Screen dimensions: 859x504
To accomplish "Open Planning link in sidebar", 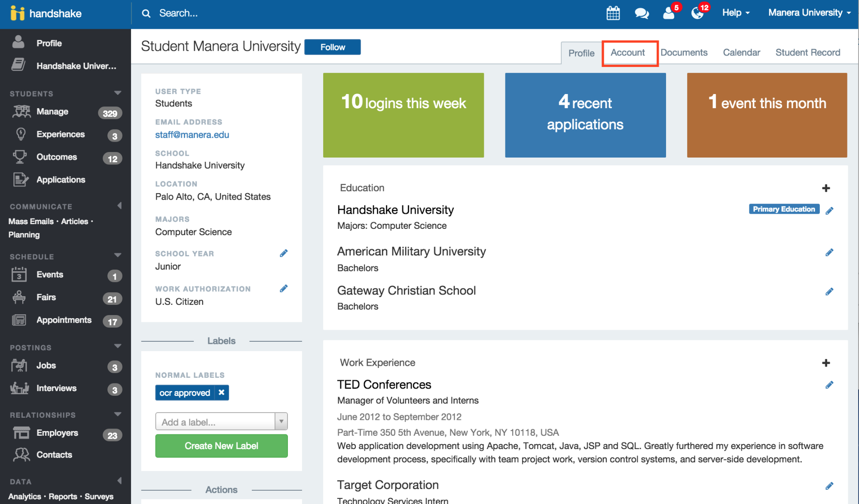I will click(24, 235).
